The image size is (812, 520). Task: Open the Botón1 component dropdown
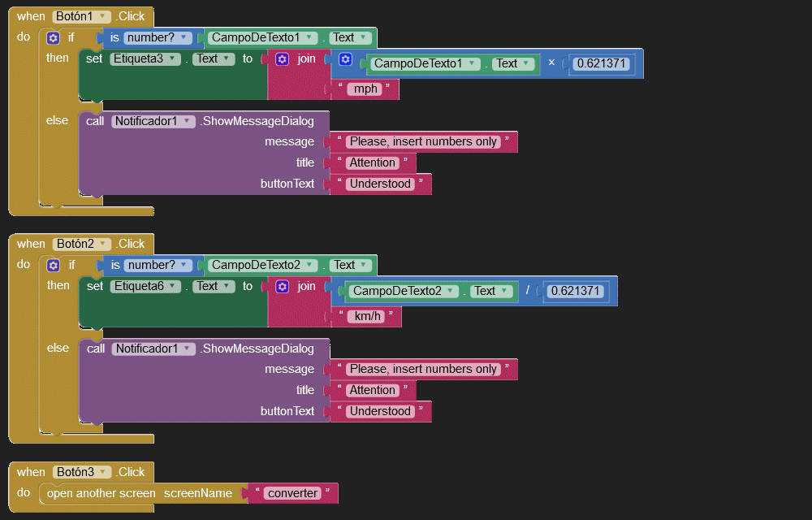(x=102, y=16)
